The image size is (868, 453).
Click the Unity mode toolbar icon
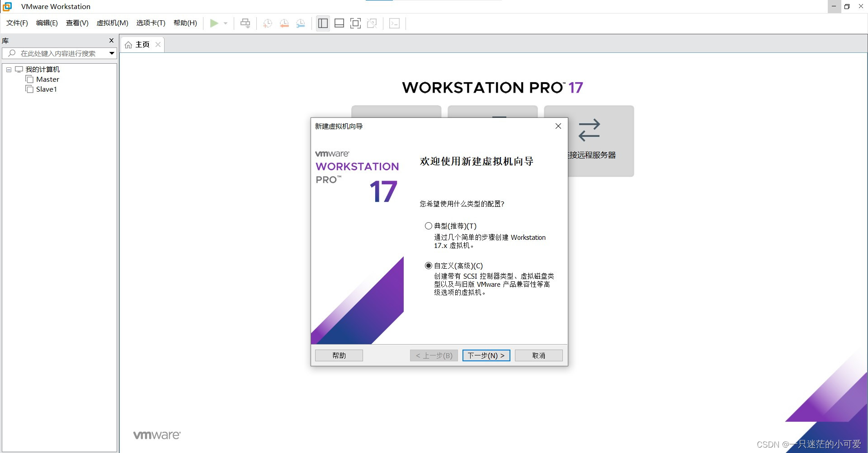(372, 23)
